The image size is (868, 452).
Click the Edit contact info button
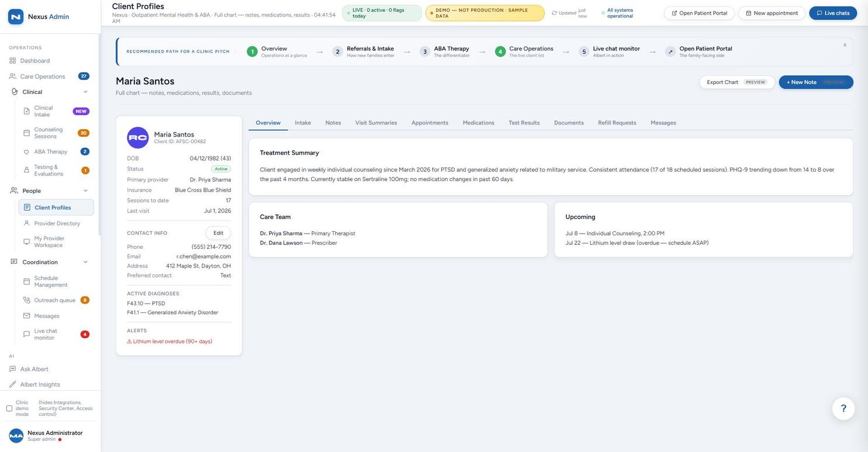[218, 233]
